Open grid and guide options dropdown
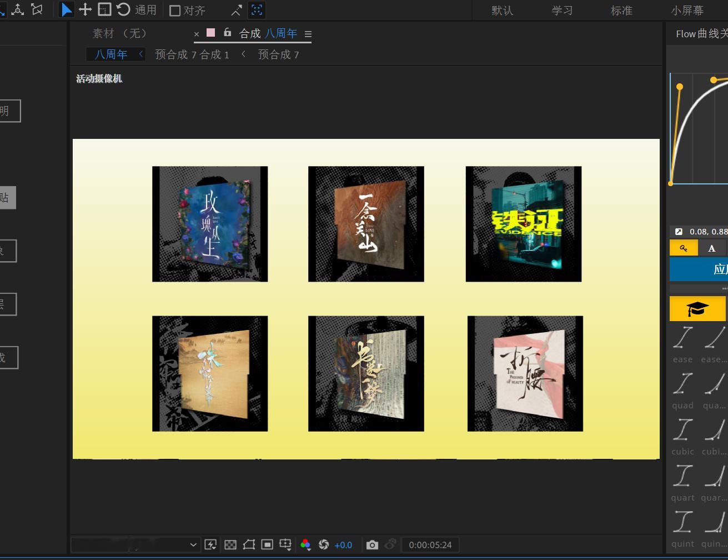Image resolution: width=728 pixels, height=560 pixels. point(285,545)
